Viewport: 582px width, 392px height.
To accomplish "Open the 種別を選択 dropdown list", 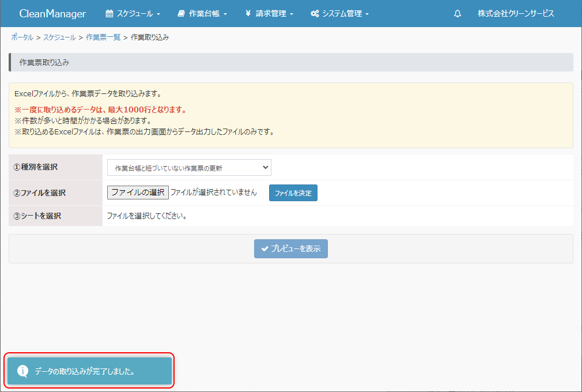I will (189, 168).
